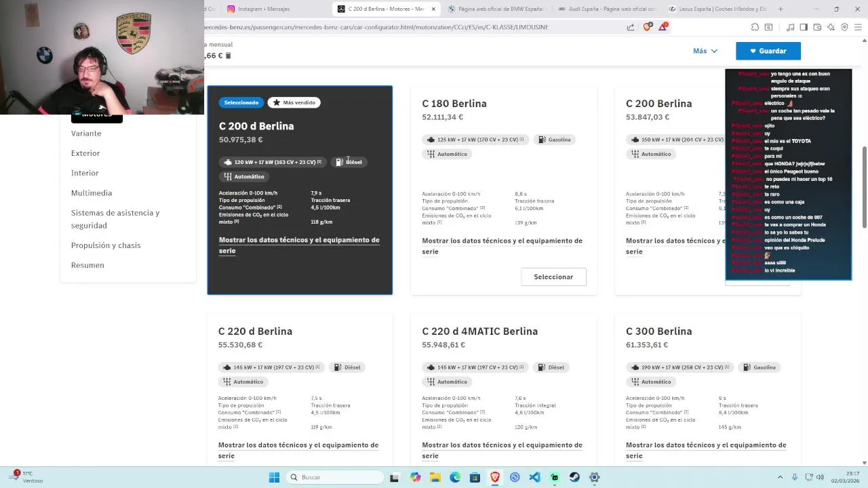Toggle the browser sidebar panel icon
The image size is (868, 488).
(x=804, y=27)
